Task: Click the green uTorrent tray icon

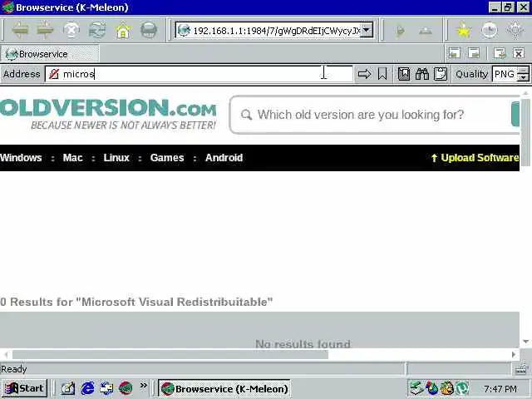Action: pyautogui.click(x=462, y=388)
